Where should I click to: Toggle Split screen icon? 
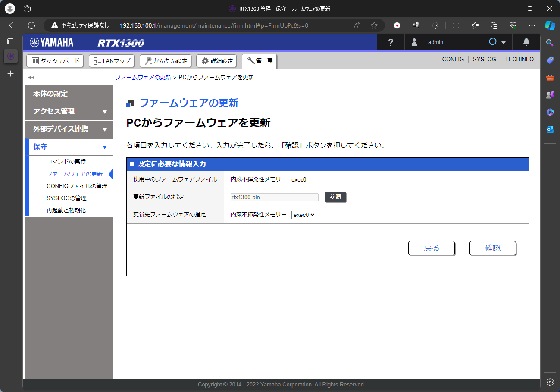click(456, 25)
